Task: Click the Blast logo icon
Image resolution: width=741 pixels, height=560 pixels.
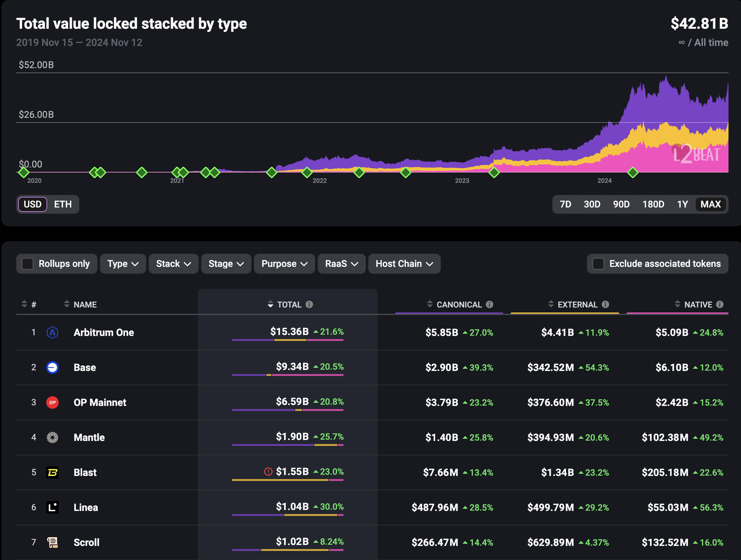Action: pos(52,472)
